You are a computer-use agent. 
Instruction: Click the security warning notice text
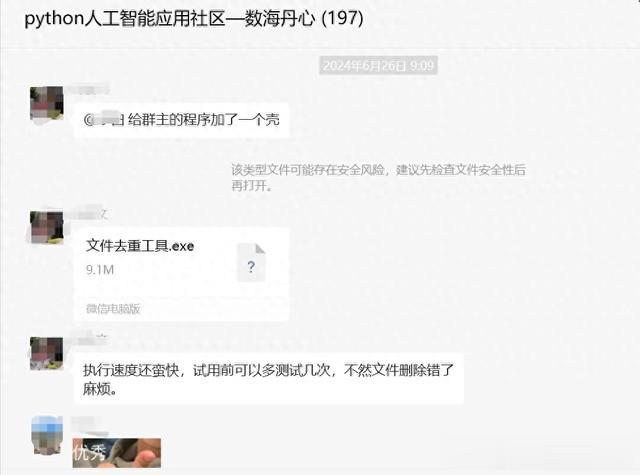pyautogui.click(x=378, y=178)
